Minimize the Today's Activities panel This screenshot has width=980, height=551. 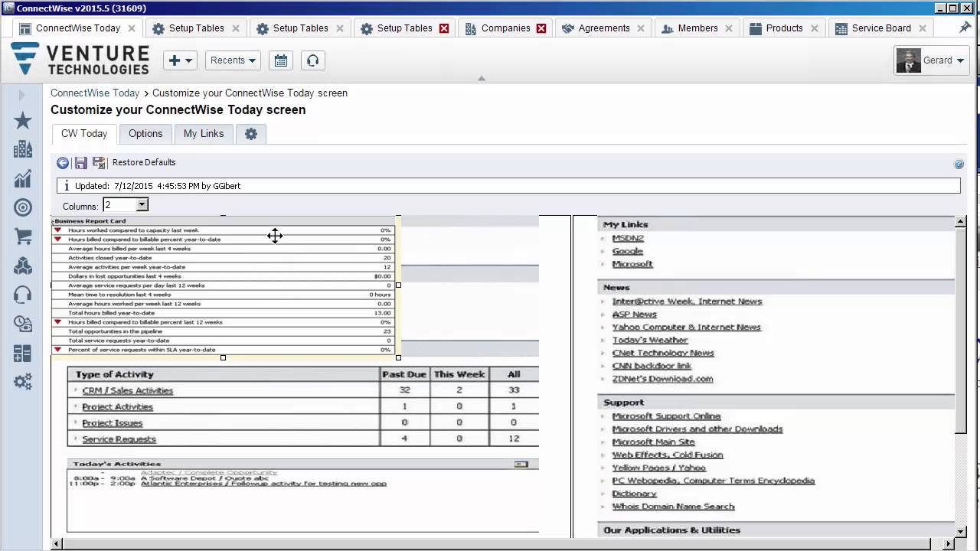point(521,464)
